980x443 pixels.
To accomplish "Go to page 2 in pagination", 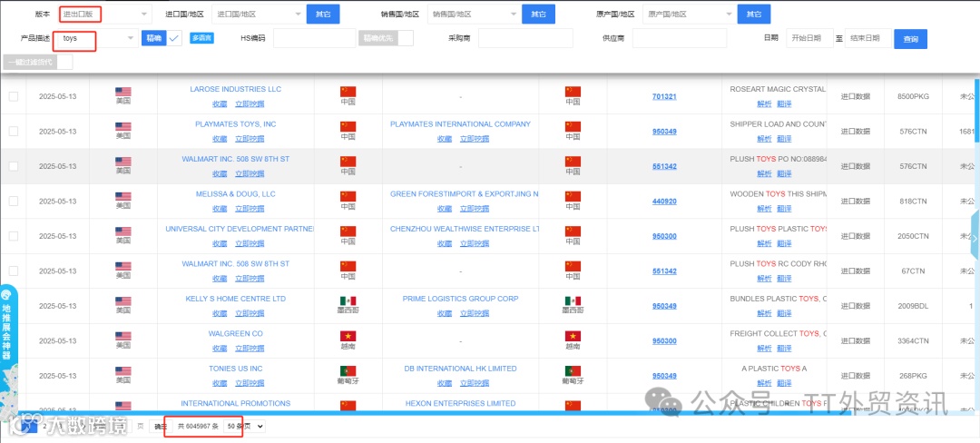I will (45, 426).
